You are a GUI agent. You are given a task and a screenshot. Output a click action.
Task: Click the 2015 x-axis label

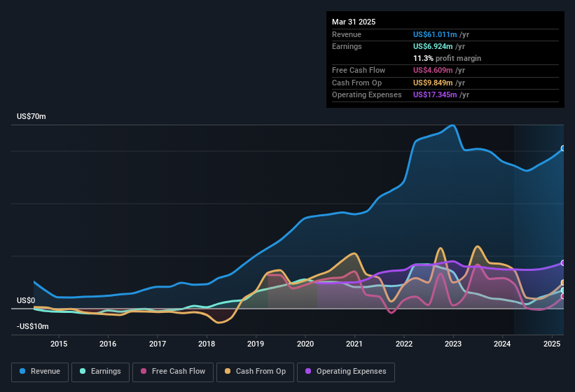(59, 344)
